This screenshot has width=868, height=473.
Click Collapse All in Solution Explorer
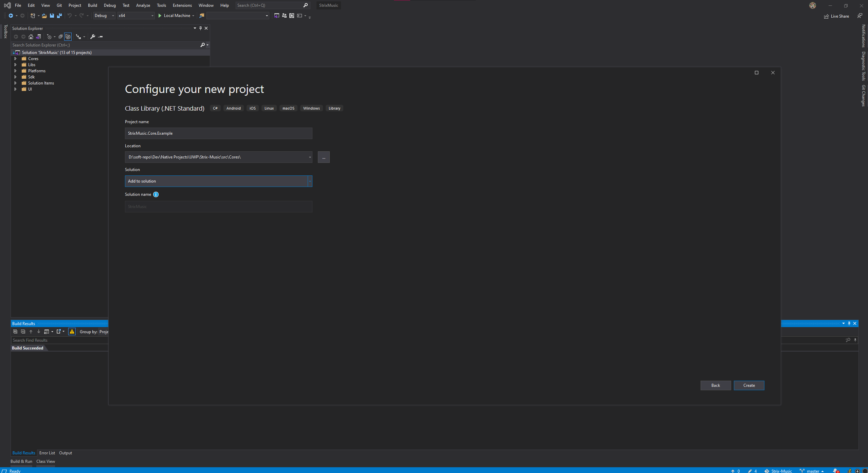tap(60, 37)
